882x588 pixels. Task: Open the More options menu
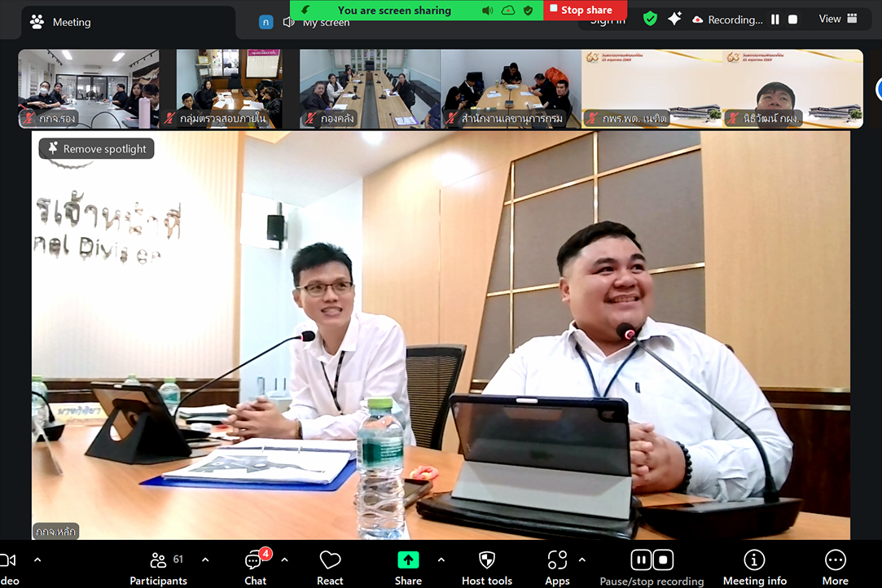(835, 569)
